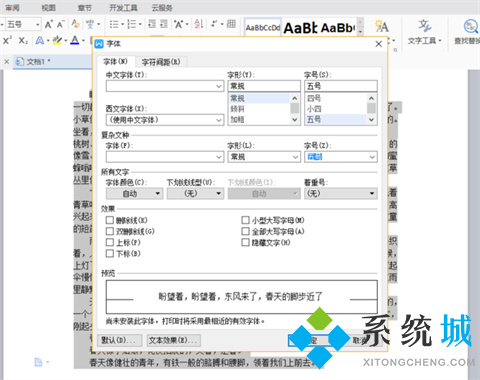
Task: Open the Section (章节) ribbon tab
Action: coord(84,8)
